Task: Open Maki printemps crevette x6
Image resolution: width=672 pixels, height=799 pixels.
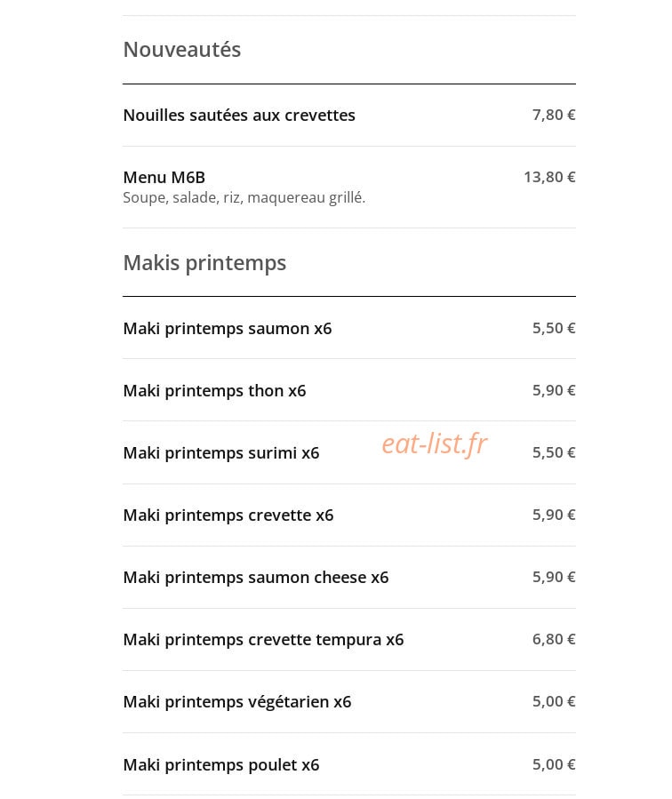Action: click(x=349, y=515)
